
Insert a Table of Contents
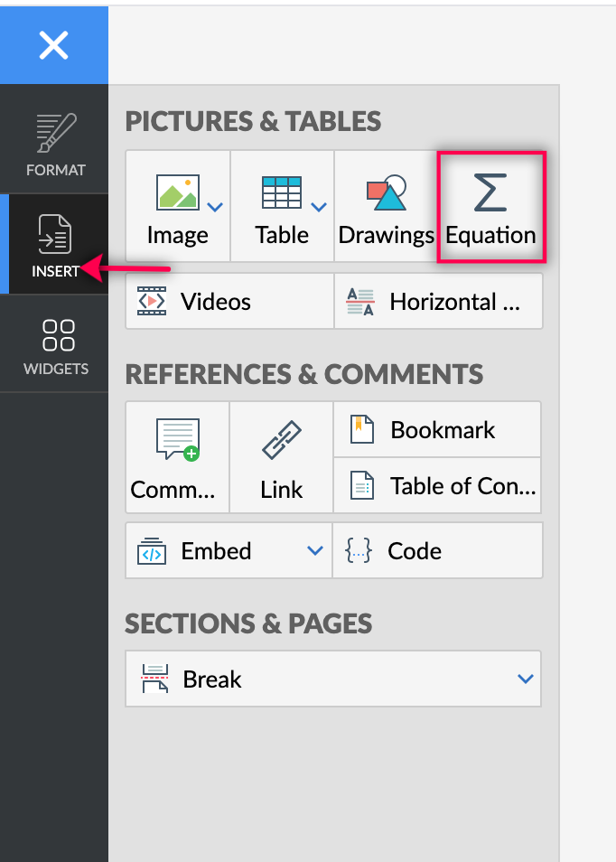437,486
